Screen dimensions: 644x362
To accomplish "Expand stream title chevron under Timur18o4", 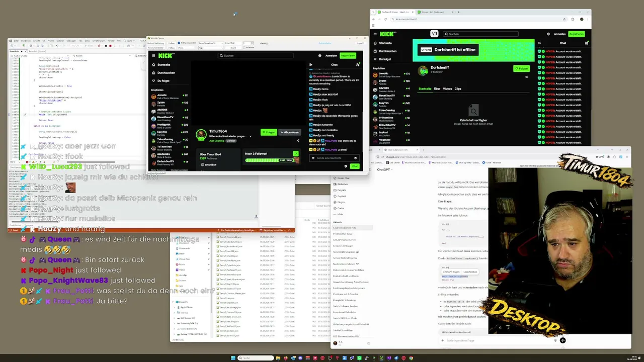I will point(251,136).
